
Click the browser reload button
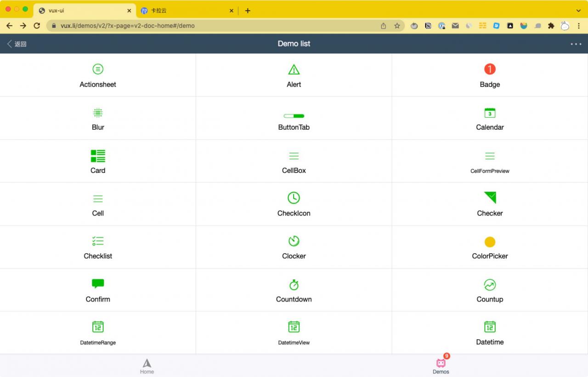tap(37, 26)
